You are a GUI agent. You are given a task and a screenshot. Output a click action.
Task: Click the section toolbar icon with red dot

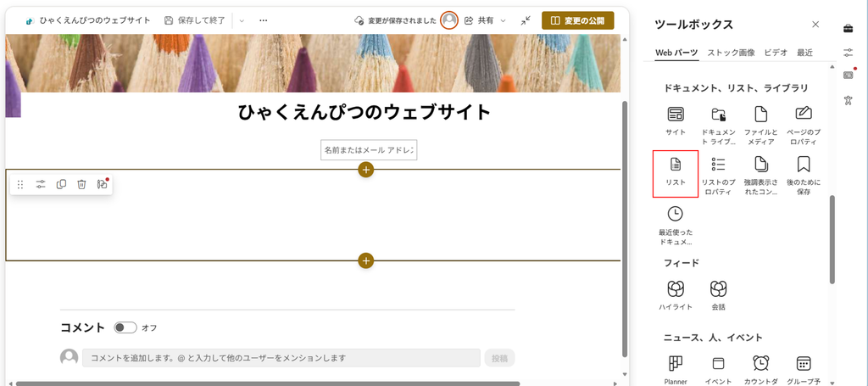(102, 184)
